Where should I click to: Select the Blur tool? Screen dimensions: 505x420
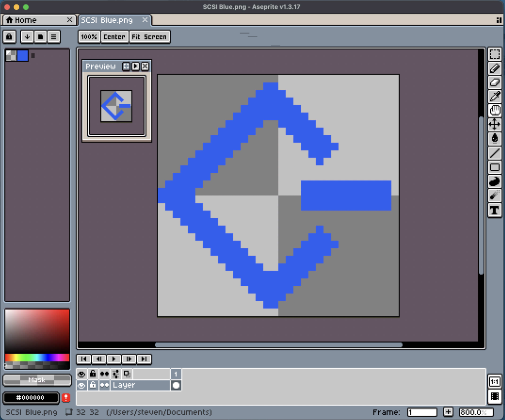tap(495, 195)
